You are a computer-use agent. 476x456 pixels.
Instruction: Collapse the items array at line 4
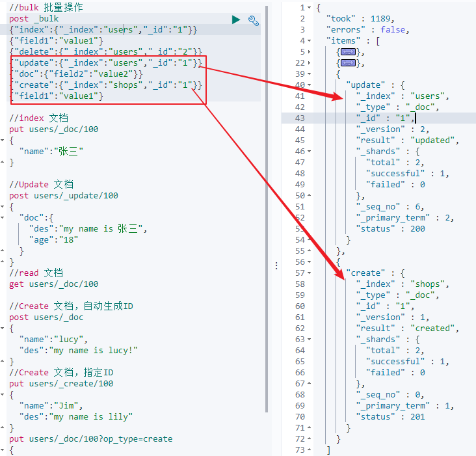[x=309, y=40]
